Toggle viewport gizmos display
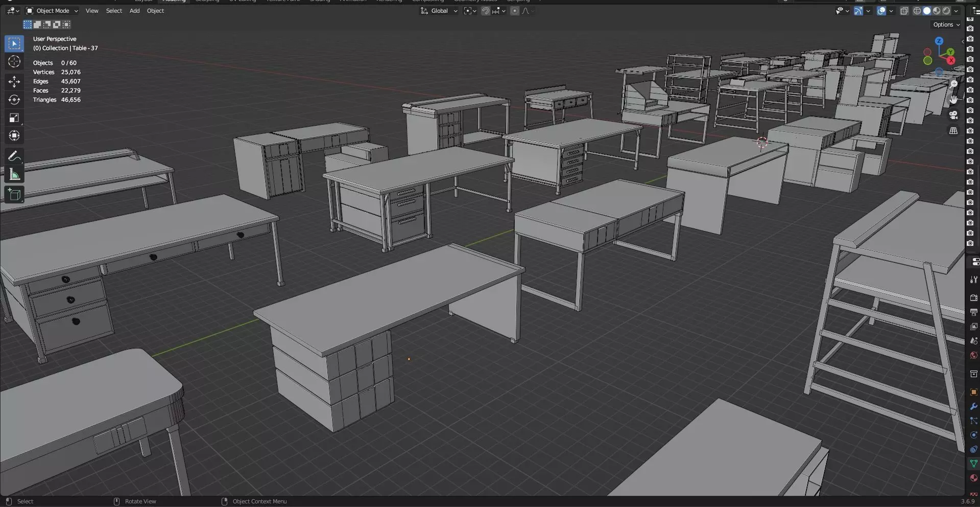 point(858,11)
